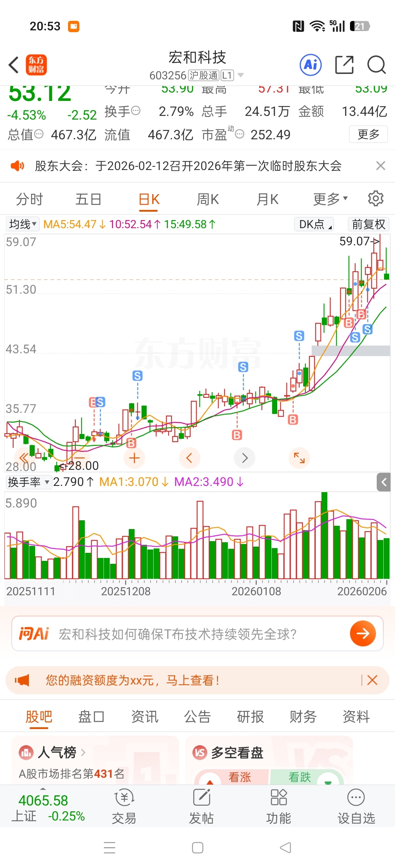
Task: Expand the stock code dropdown arrow
Action: (x=241, y=75)
